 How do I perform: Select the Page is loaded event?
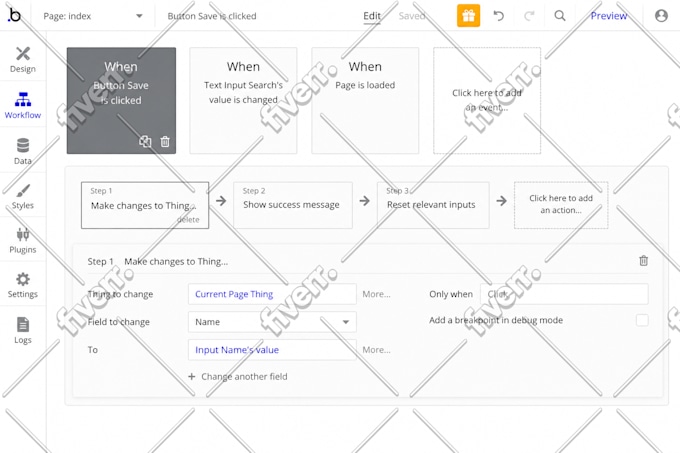(x=365, y=101)
